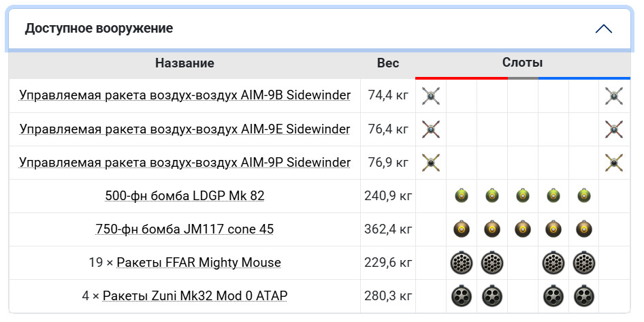
Task: Click JM117 bomb icon in second slot
Action: pyautogui.click(x=462, y=229)
